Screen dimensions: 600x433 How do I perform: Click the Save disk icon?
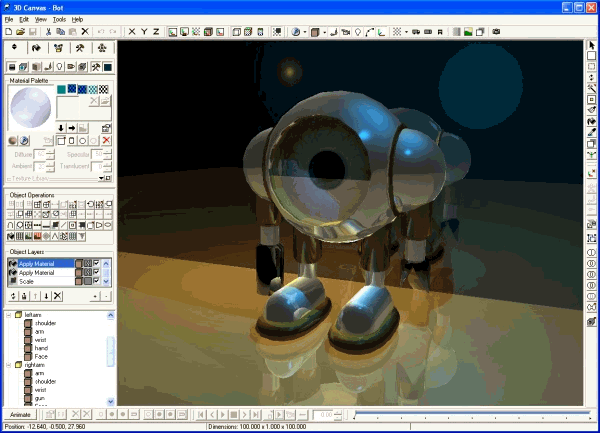34,32
